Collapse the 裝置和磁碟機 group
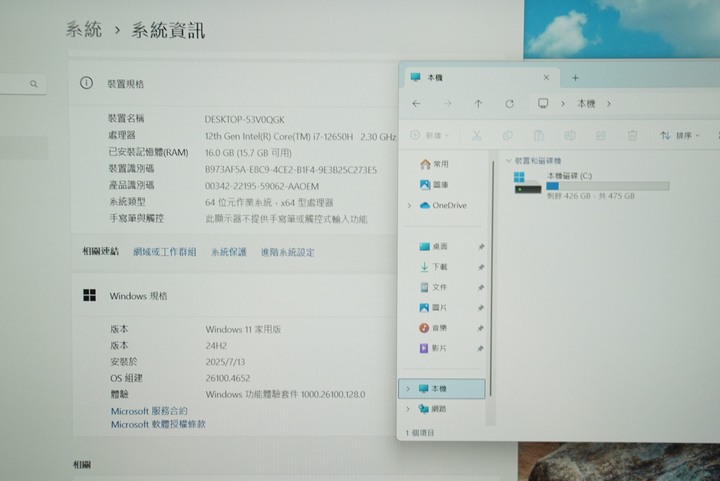 pos(508,161)
